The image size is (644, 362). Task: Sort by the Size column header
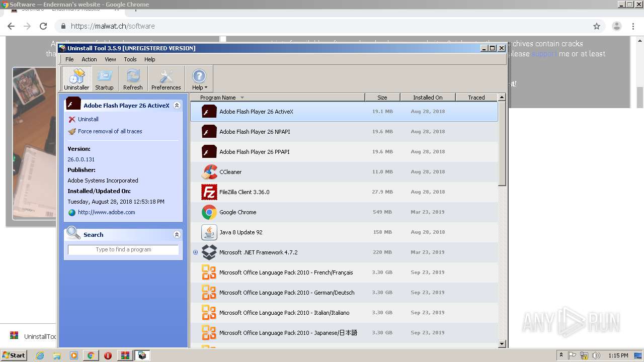(x=382, y=98)
